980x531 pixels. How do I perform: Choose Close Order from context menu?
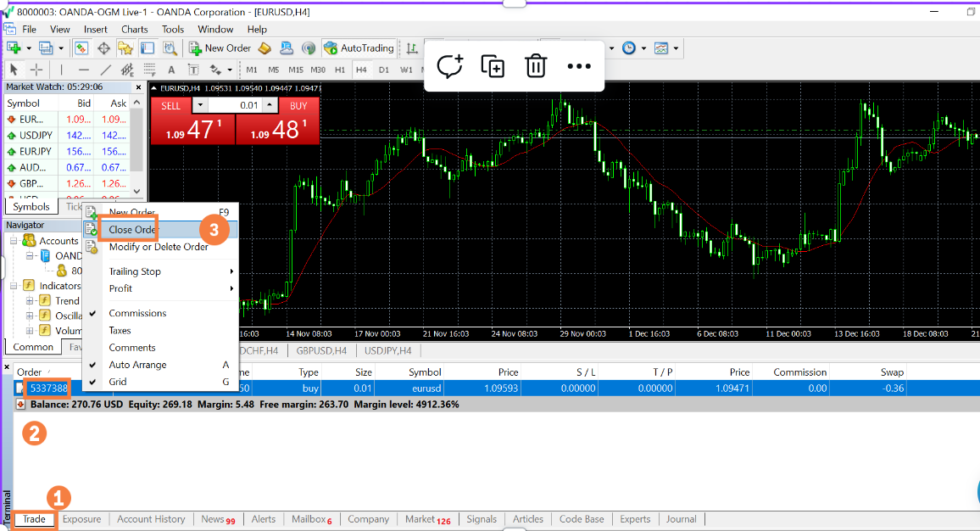tap(133, 230)
